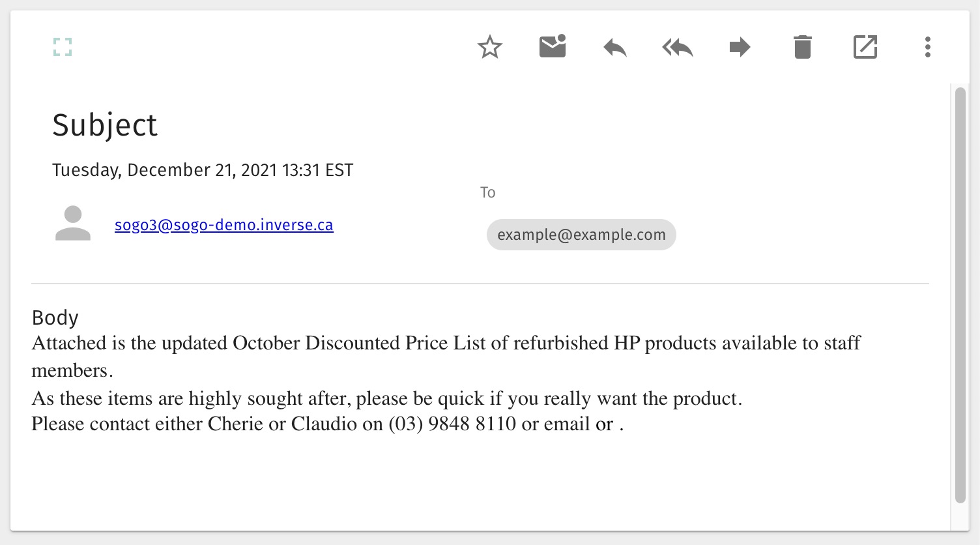Click the sender's avatar icon
This screenshot has width=980, height=545.
click(x=73, y=224)
